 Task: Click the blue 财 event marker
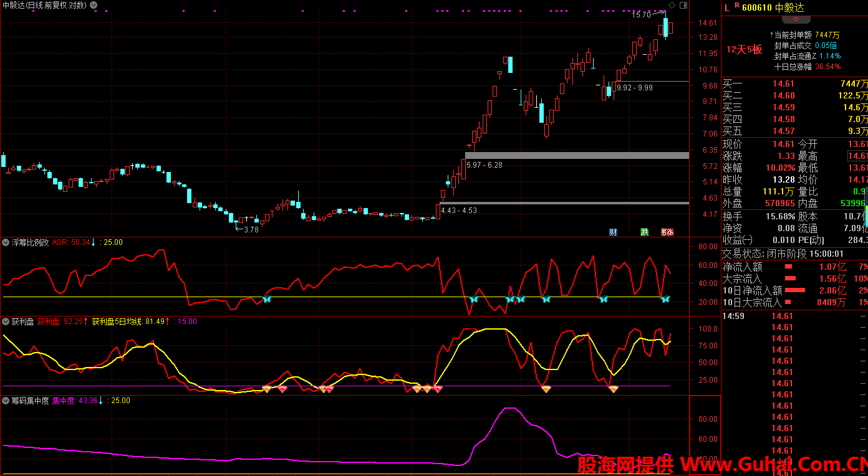pyautogui.click(x=613, y=232)
